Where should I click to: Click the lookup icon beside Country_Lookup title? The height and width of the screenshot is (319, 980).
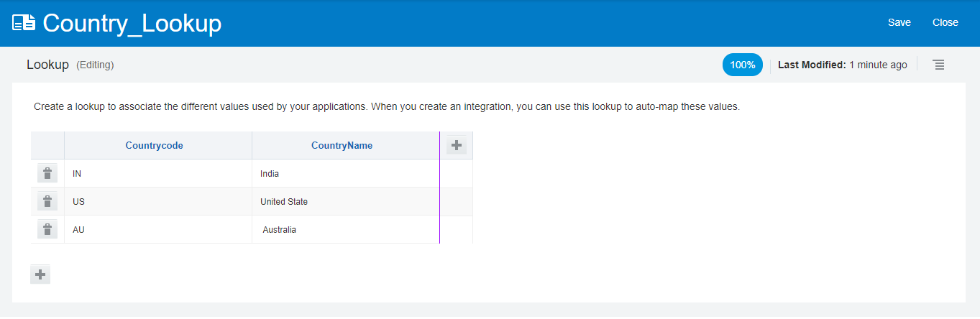click(x=24, y=23)
